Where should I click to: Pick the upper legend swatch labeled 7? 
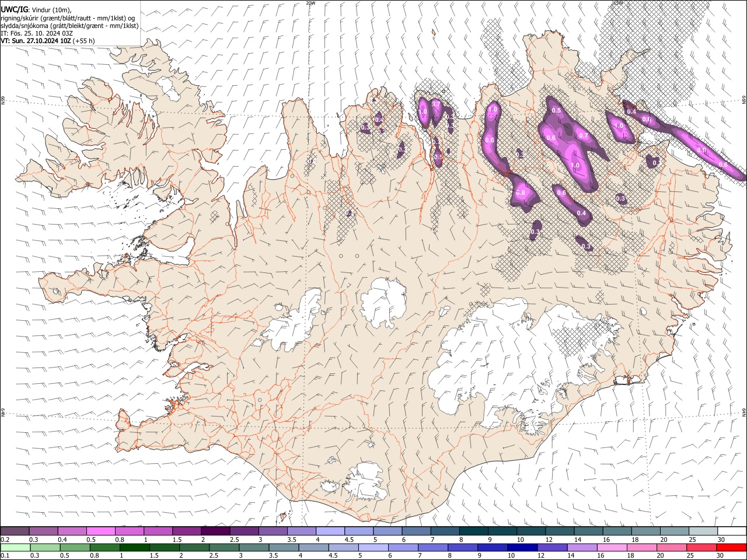445,531
